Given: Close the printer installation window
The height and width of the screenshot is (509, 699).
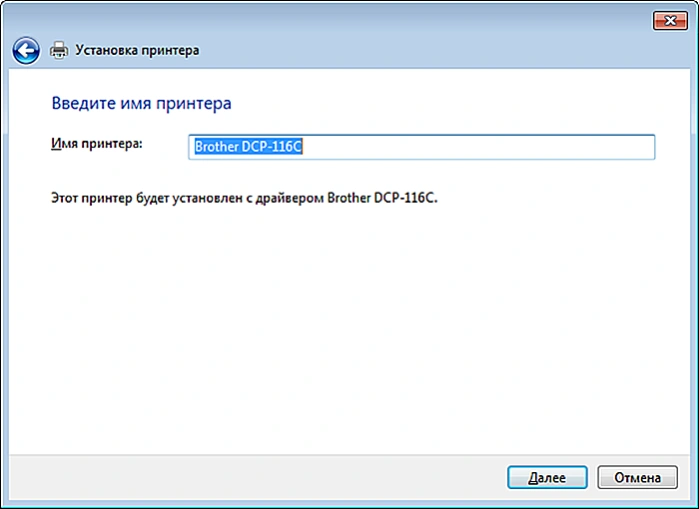Looking at the screenshot, I should click(670, 21).
